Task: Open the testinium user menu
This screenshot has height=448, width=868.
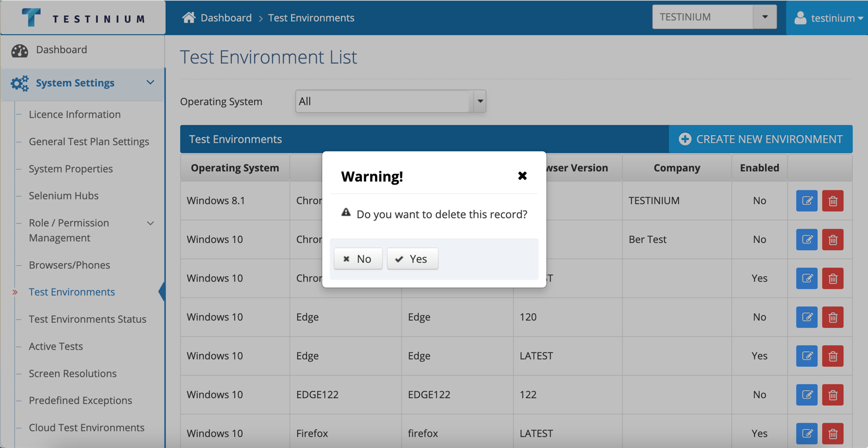Action: [827, 18]
